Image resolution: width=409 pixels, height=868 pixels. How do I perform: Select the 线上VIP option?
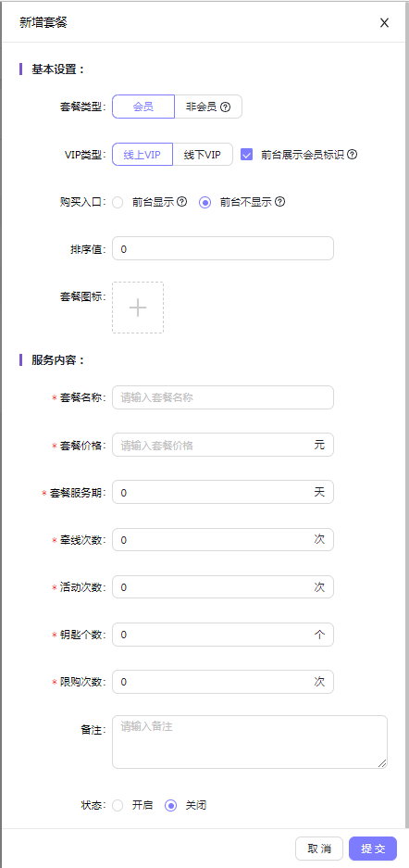click(x=143, y=155)
